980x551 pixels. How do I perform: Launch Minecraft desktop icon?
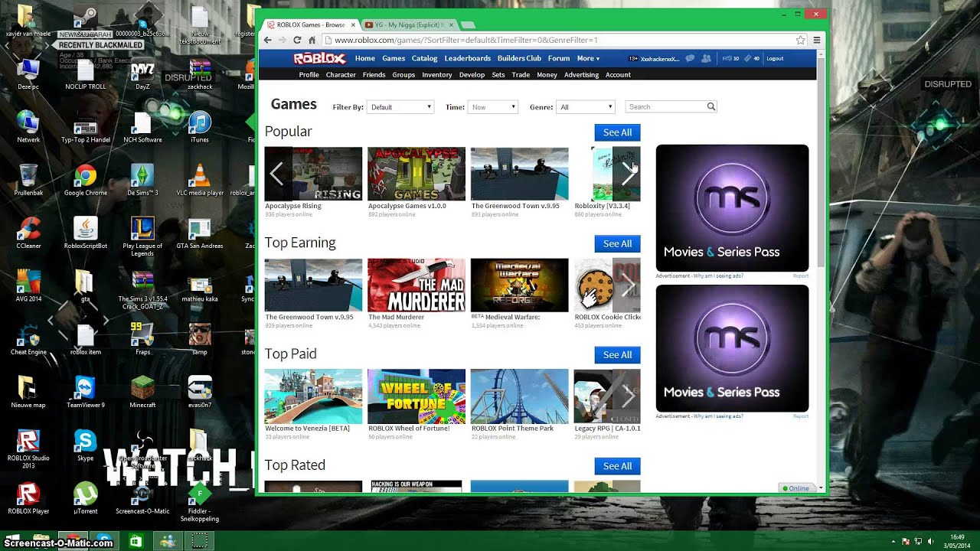click(142, 392)
